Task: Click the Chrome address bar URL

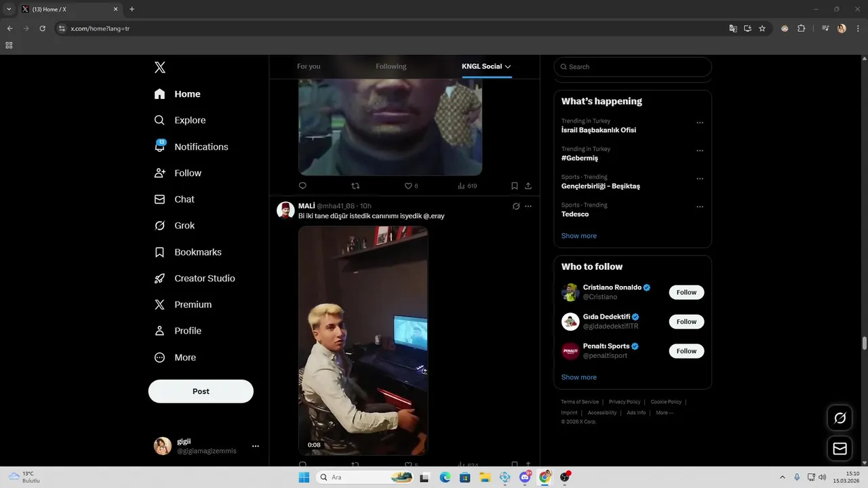Action: [100, 28]
